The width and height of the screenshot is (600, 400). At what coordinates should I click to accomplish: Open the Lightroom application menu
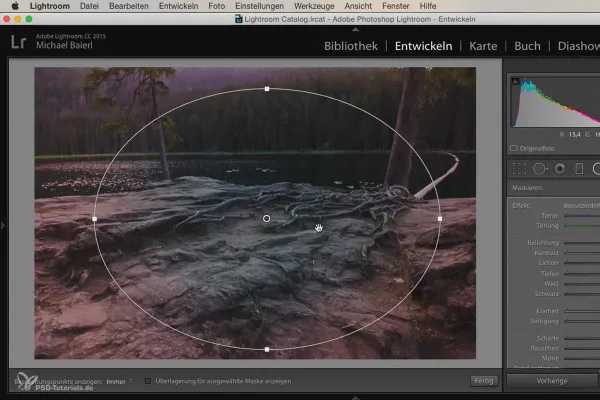[x=50, y=6]
